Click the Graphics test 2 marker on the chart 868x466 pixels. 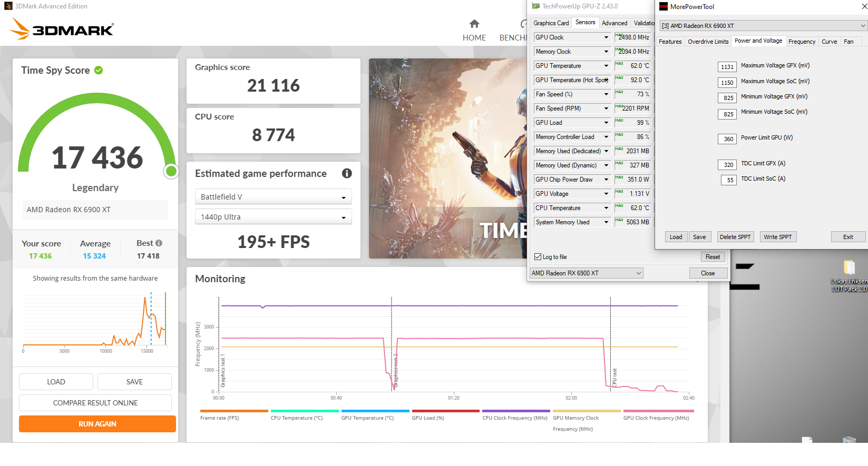point(396,371)
